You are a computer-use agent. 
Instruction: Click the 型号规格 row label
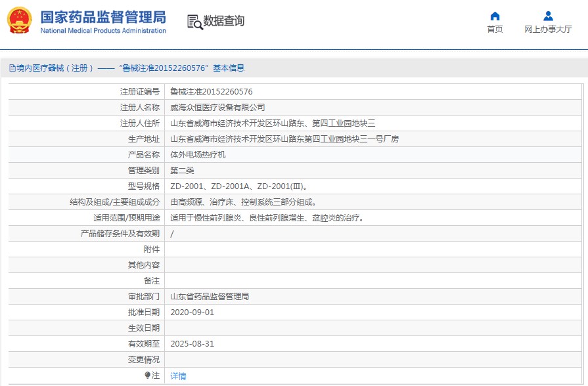pos(144,186)
